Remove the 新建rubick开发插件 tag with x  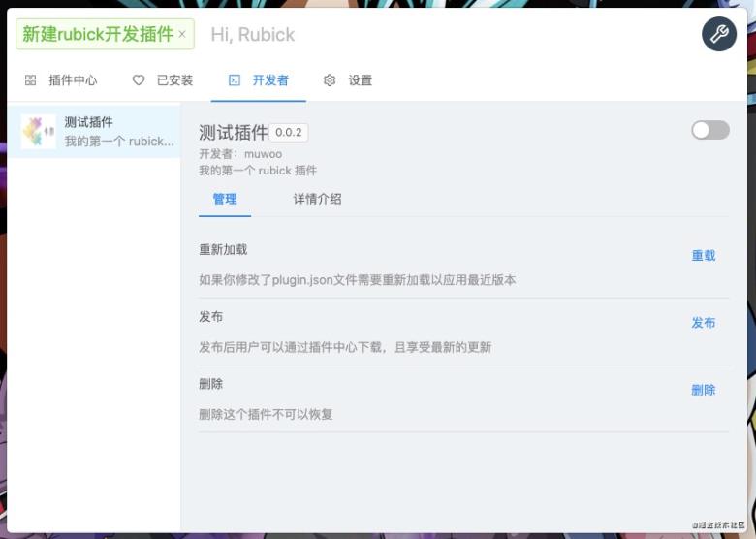pyautogui.click(x=182, y=35)
